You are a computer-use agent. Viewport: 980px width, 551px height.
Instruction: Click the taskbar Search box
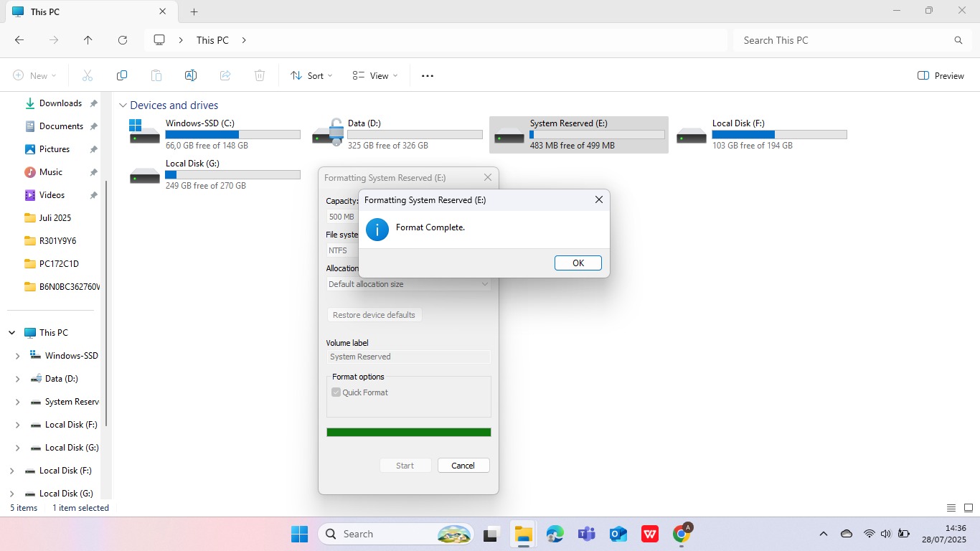[395, 534]
